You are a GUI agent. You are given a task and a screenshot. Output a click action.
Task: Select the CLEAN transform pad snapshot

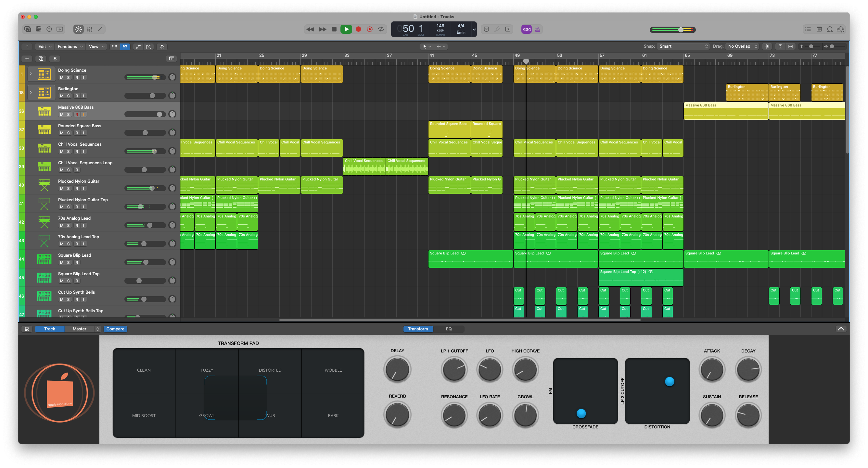pyautogui.click(x=144, y=370)
